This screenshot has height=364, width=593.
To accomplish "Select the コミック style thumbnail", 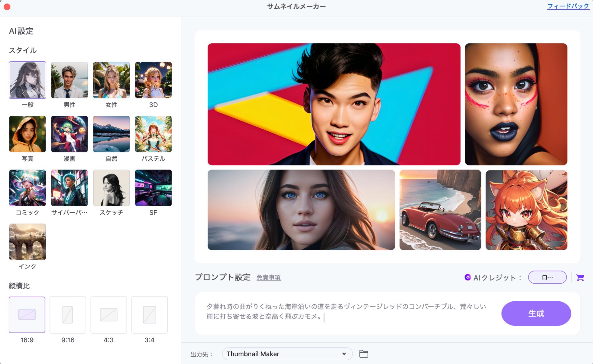I will (28, 188).
